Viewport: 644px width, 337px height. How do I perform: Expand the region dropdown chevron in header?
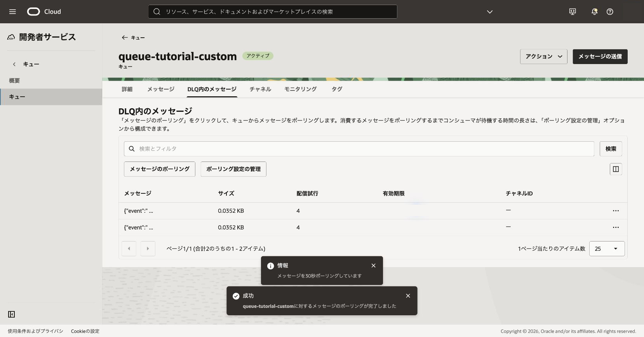point(490,12)
